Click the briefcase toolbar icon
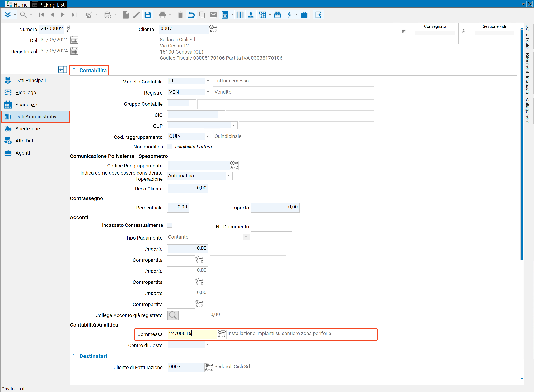 tap(304, 15)
